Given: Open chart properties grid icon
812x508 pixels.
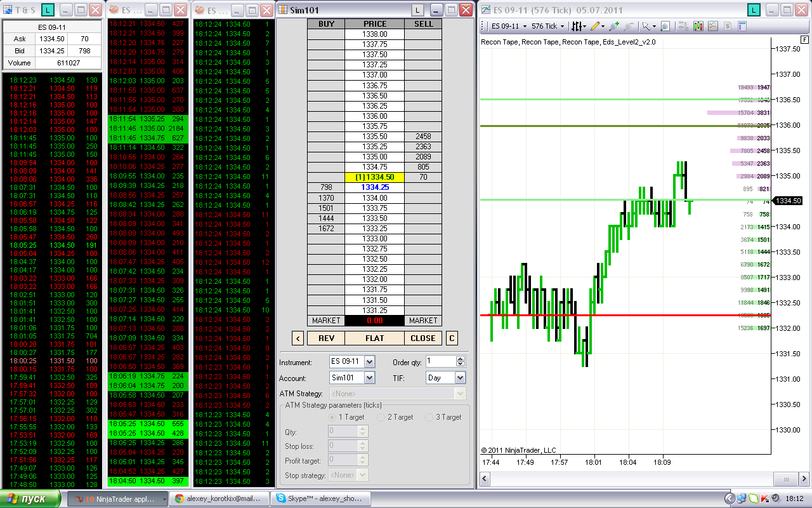Looking at the screenshot, I should point(742,26).
